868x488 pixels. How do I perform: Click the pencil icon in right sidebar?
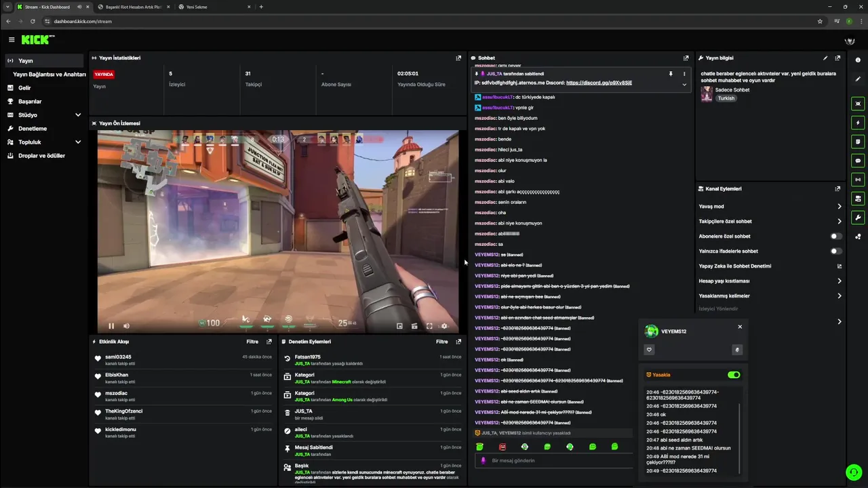click(x=858, y=79)
